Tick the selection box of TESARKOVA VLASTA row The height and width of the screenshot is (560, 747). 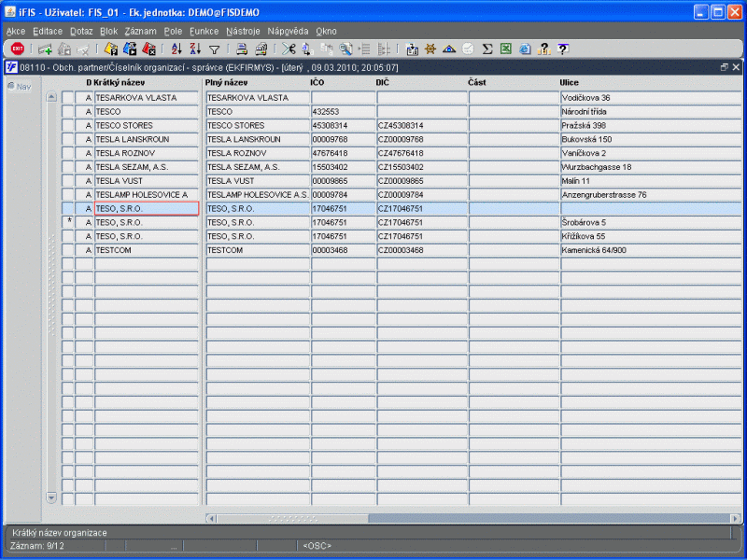67,98
